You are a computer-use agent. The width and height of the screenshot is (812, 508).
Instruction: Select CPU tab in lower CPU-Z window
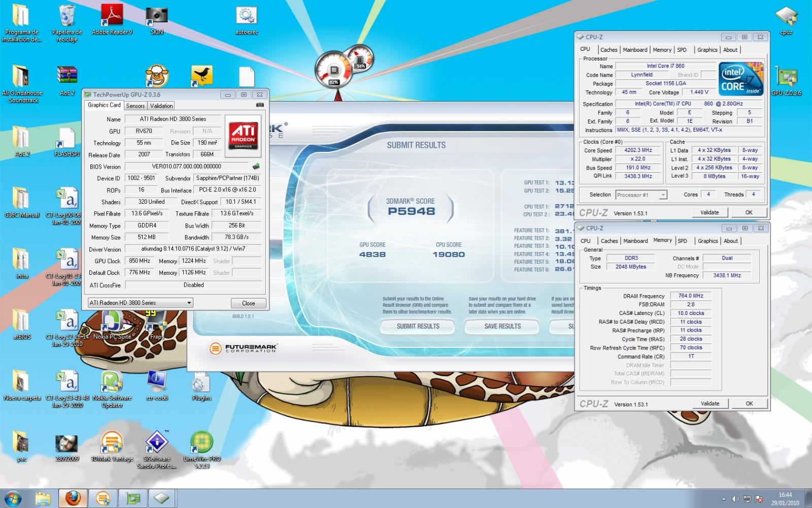[586, 241]
